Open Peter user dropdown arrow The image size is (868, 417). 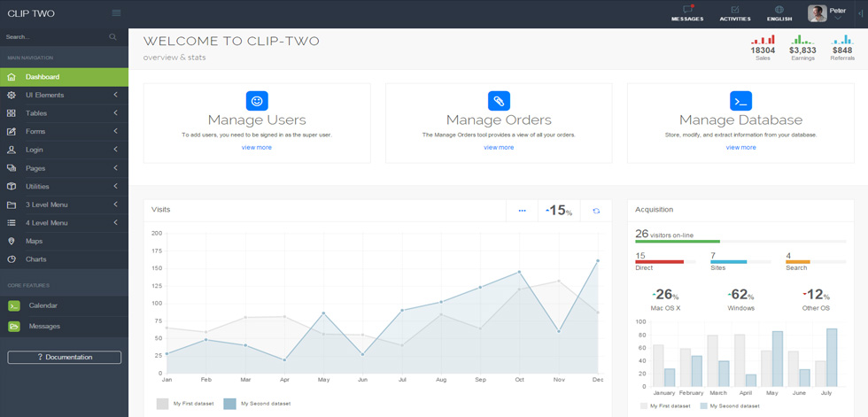pyautogui.click(x=838, y=19)
